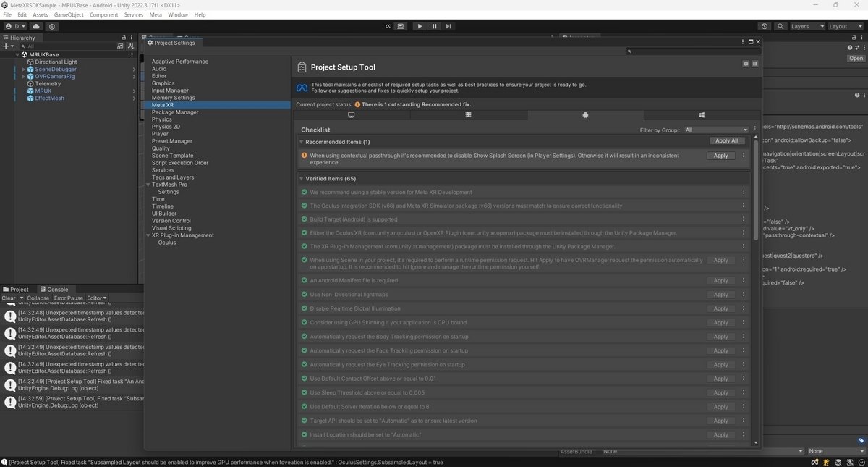The image size is (868, 467).
Task: Select the Player settings category
Action: click(x=160, y=134)
